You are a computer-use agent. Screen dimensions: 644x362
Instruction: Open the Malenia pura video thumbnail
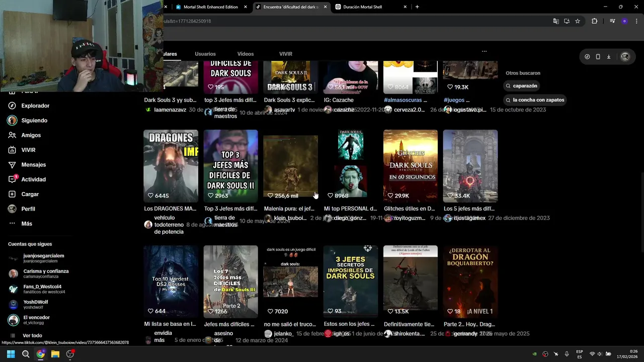click(x=290, y=166)
